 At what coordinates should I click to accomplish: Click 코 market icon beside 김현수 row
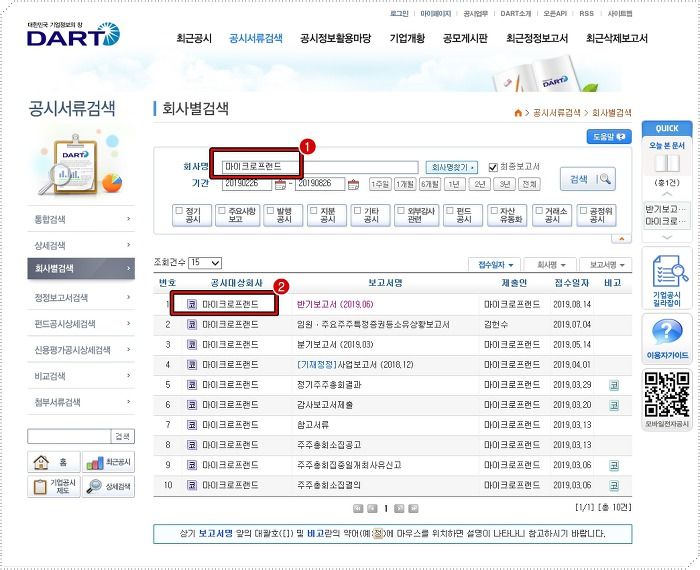pyautogui.click(x=192, y=325)
